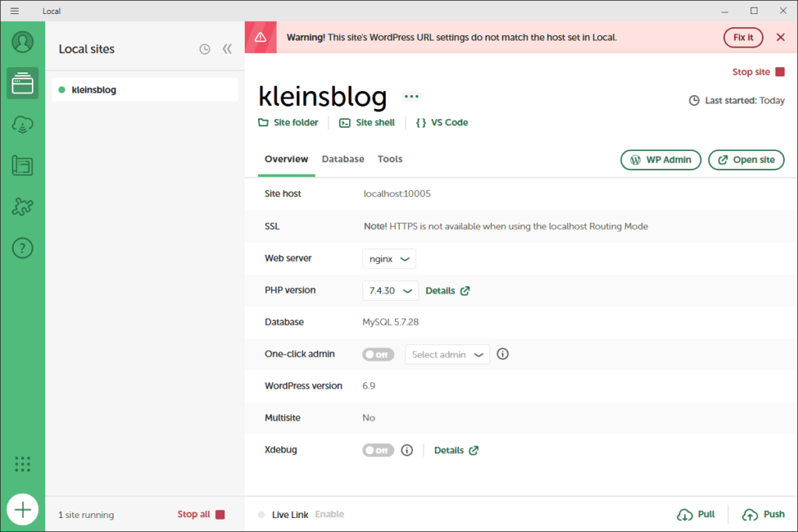Open the account avatar icon in sidebar
Image resolution: width=798 pixels, height=532 pixels.
23,41
